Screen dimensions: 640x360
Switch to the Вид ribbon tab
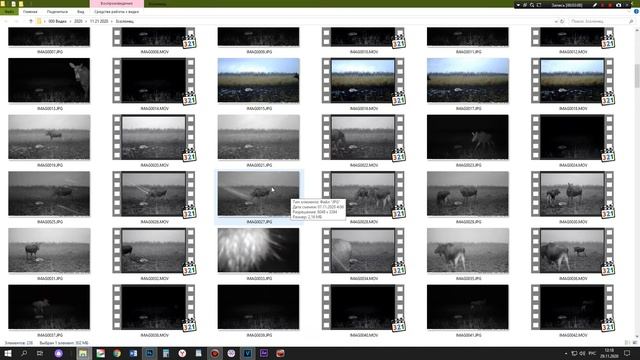pos(81,12)
